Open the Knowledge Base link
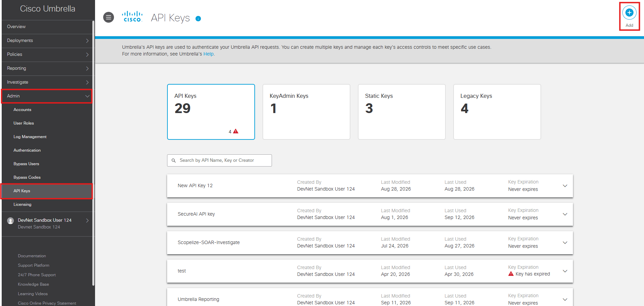The image size is (644, 306). pyautogui.click(x=33, y=284)
